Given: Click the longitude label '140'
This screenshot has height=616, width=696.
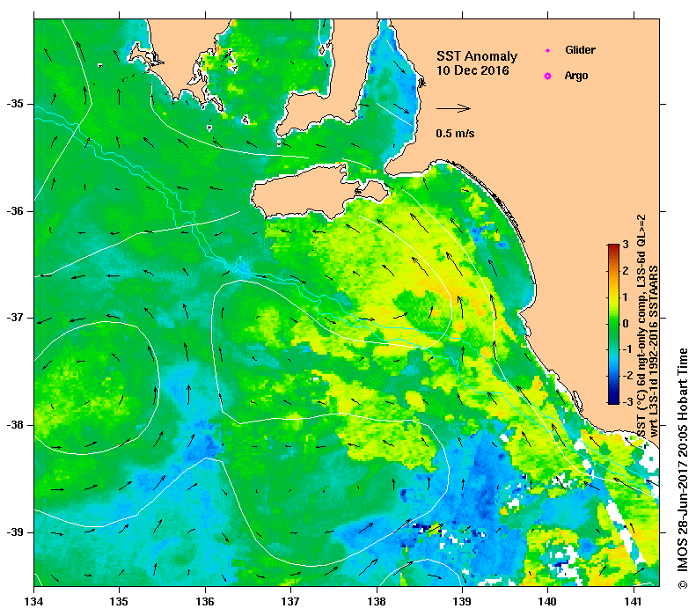Looking at the screenshot, I should 548,601.
